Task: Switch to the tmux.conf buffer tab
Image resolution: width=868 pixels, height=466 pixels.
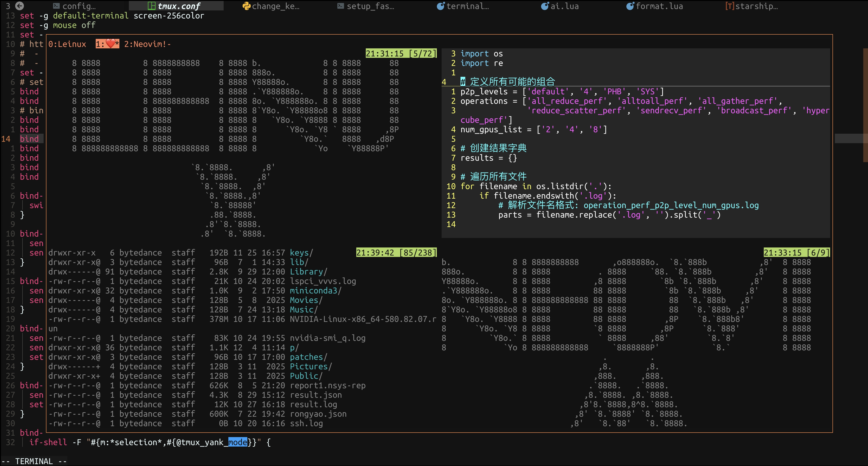Action: pyautogui.click(x=179, y=6)
